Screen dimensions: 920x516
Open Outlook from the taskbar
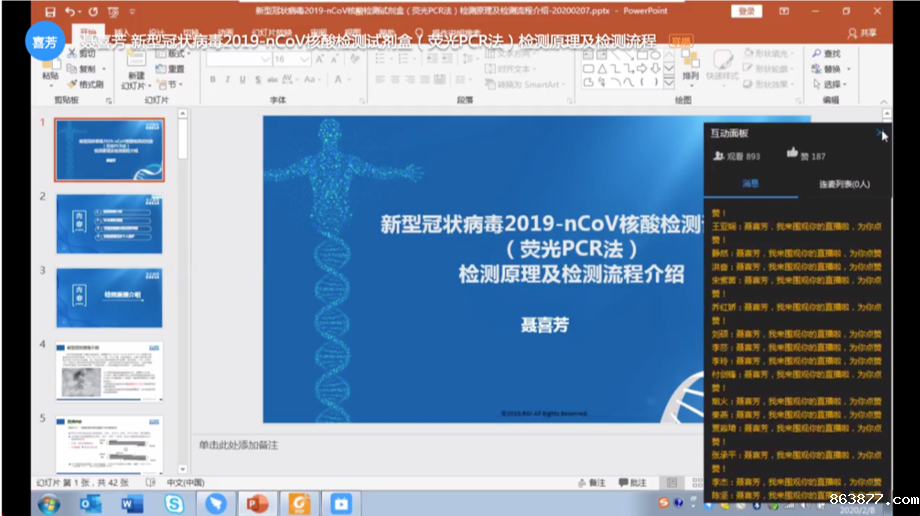click(91, 503)
